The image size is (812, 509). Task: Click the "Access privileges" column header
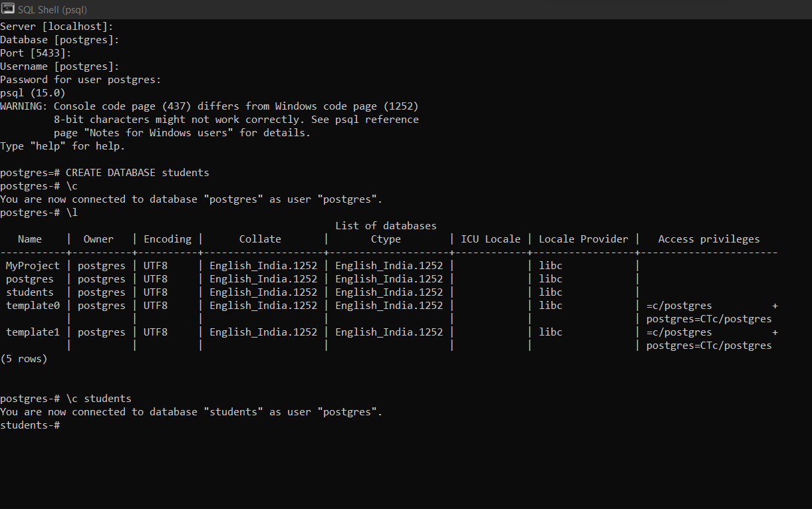click(x=708, y=239)
